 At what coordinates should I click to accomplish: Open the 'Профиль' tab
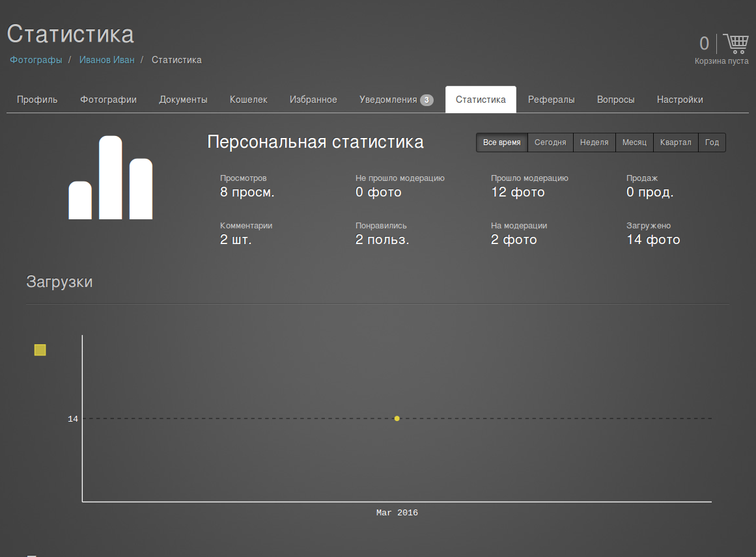pyautogui.click(x=37, y=100)
